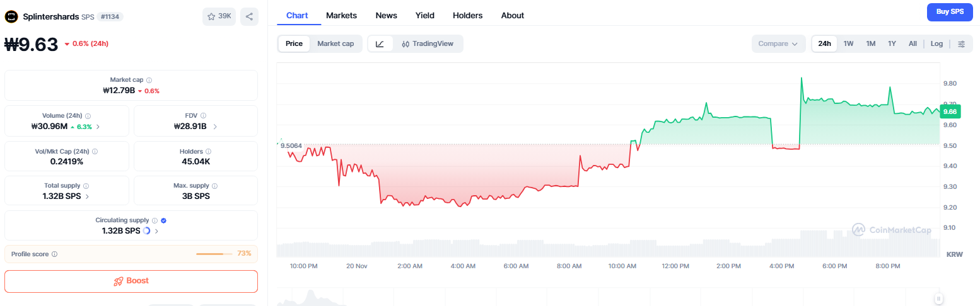The width and height of the screenshot is (980, 306).
Task: Click the Buy SPS button
Action: [950, 12]
